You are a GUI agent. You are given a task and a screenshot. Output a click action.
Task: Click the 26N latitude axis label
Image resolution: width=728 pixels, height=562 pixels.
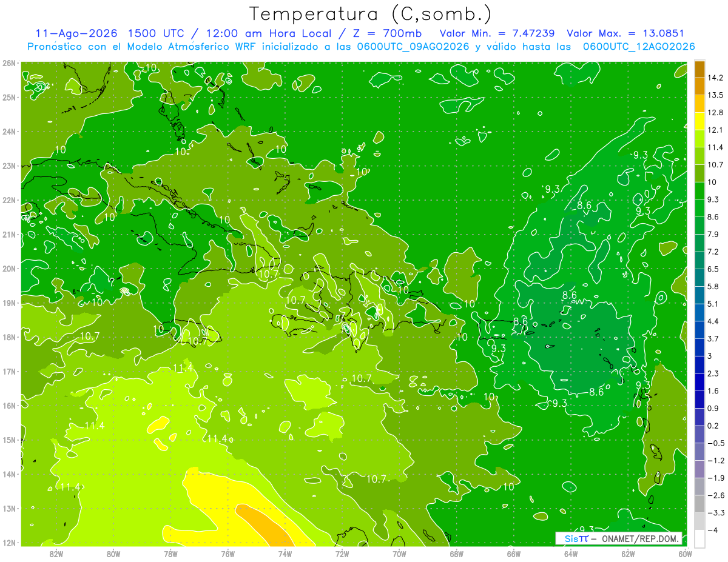8,63
